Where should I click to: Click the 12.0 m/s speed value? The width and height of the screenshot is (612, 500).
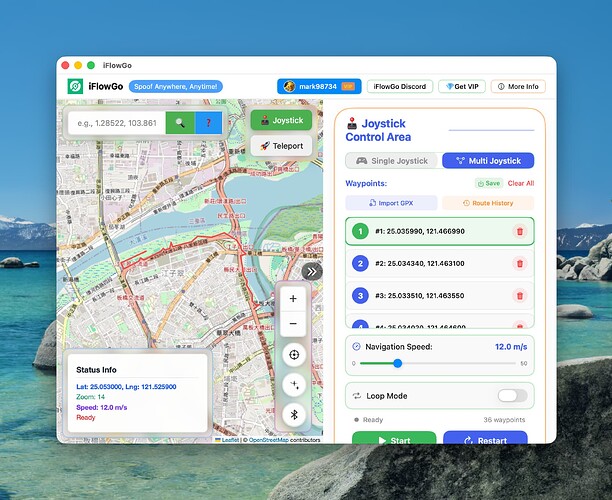(511, 347)
